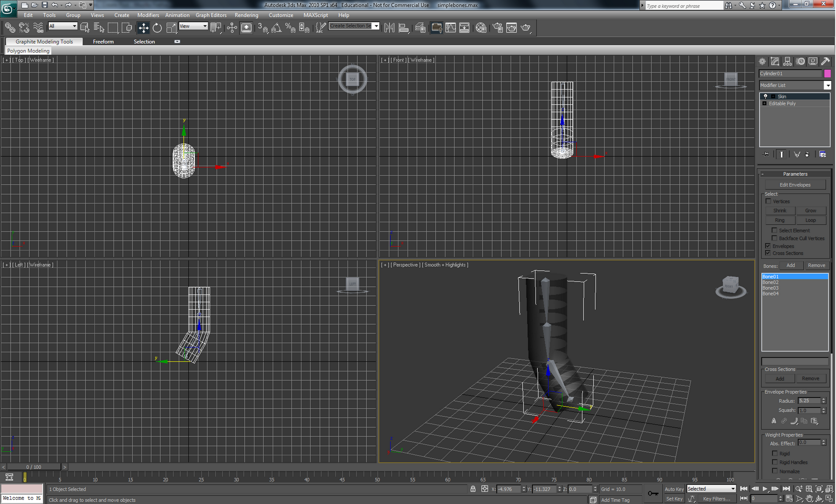Click the Edit Envelopes button

(795, 185)
